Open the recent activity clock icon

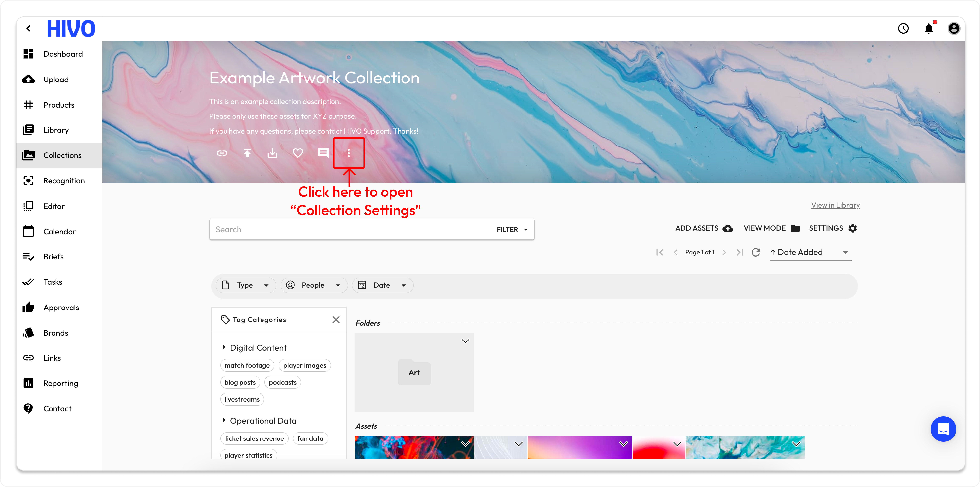(903, 29)
